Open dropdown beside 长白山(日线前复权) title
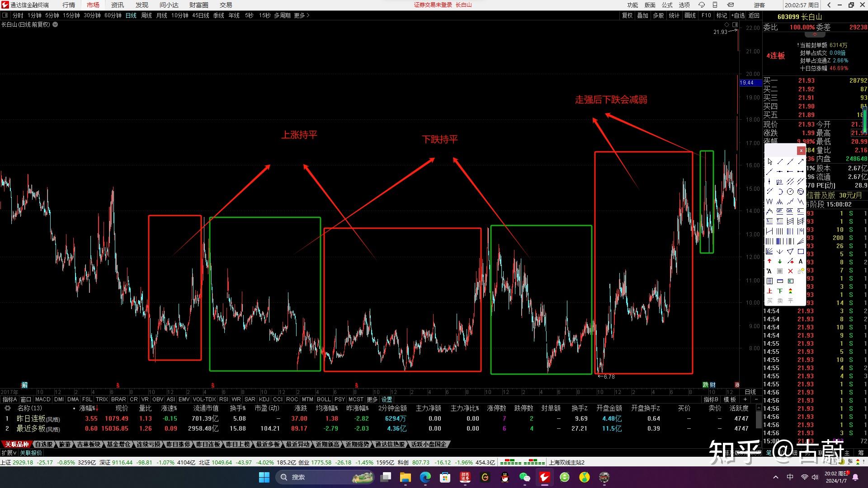 (x=55, y=24)
